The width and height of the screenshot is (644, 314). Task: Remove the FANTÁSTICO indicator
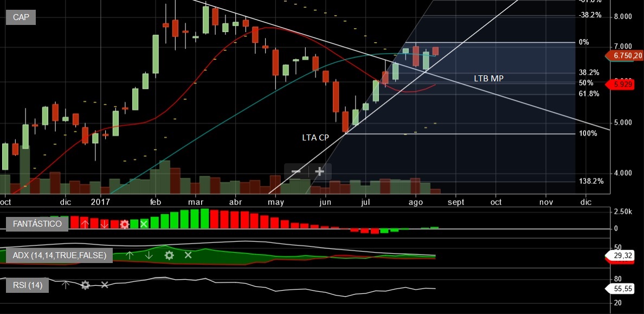tap(144, 224)
